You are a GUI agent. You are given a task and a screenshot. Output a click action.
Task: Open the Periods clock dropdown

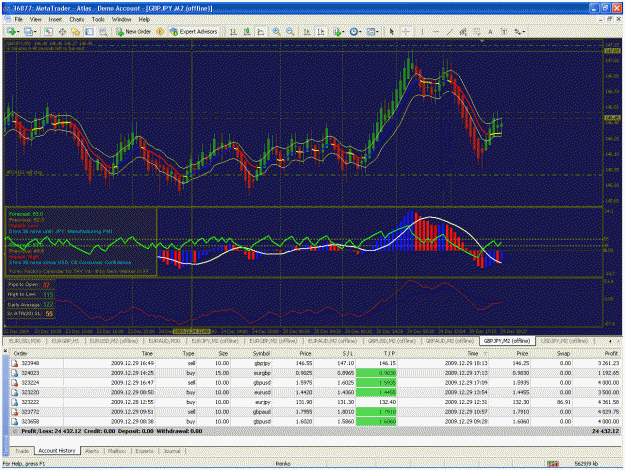(355, 31)
